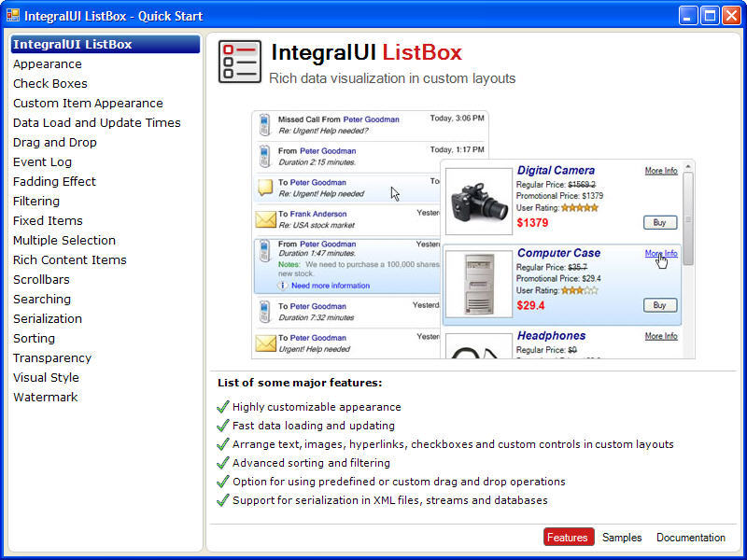Click the product list scrollbar thumb
The width and height of the screenshot is (747, 560).
click(687, 219)
